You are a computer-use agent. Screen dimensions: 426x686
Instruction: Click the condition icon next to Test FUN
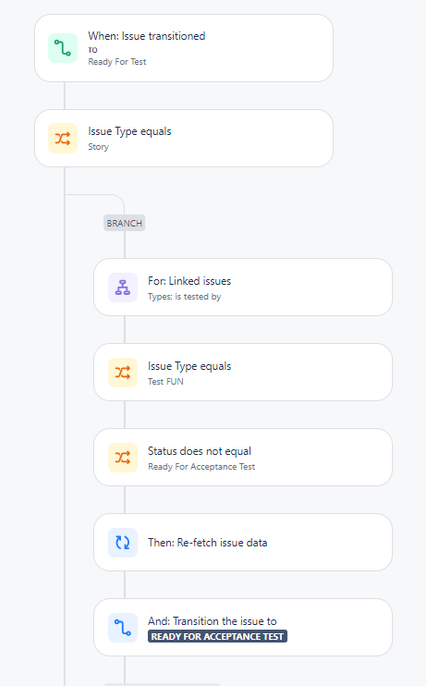122,372
